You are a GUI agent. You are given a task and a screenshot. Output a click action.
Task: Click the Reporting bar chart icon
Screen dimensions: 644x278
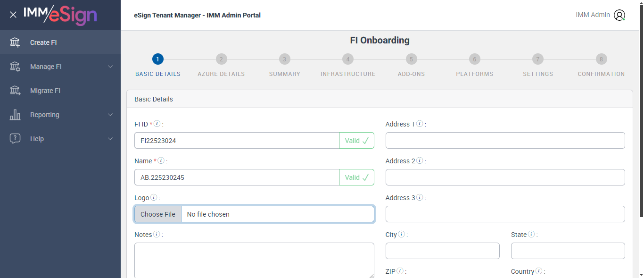click(15, 115)
